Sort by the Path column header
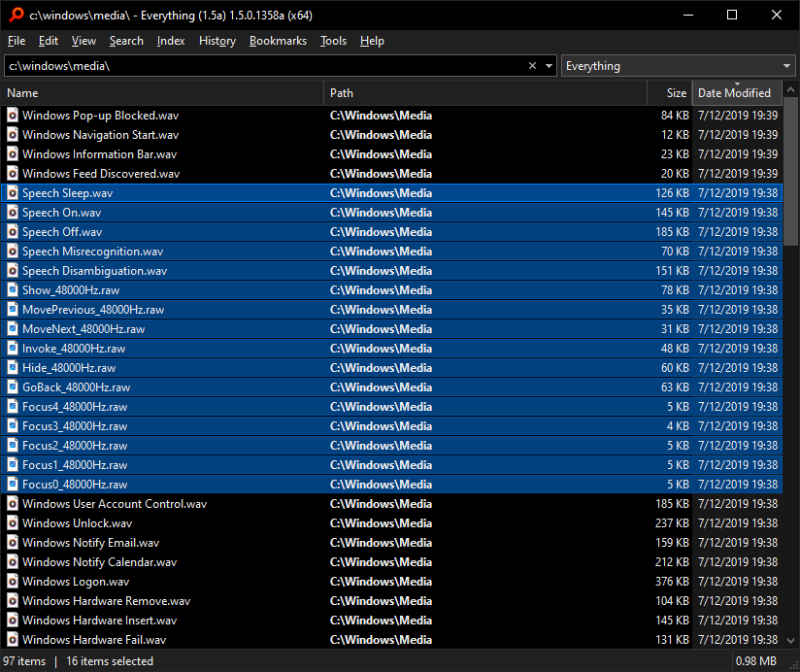Viewport: 800px width, 672px height. point(485,93)
